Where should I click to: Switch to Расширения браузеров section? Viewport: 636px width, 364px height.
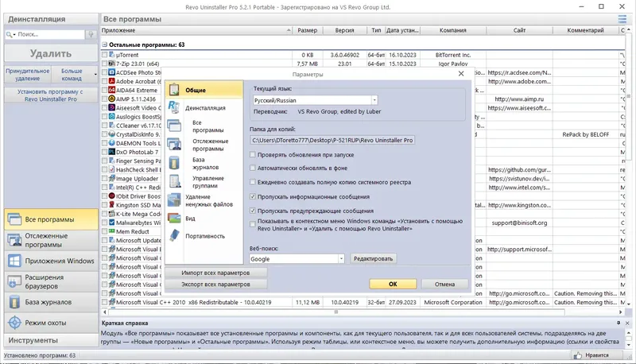pos(51,281)
